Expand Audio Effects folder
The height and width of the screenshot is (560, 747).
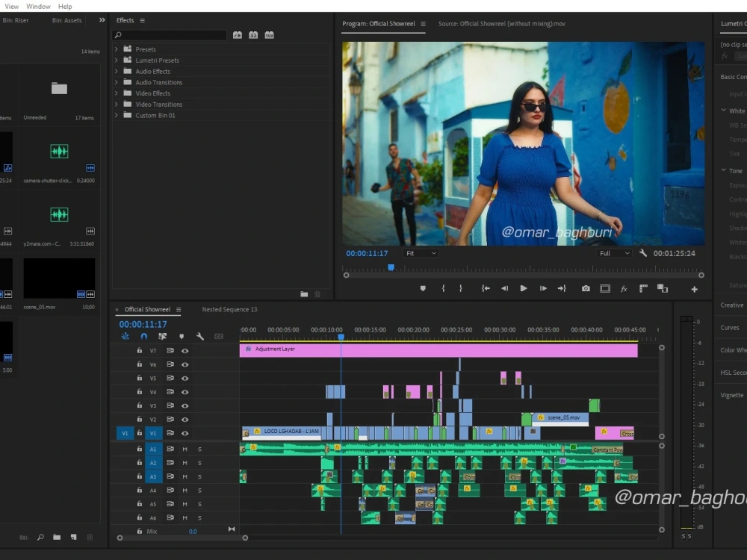click(117, 71)
